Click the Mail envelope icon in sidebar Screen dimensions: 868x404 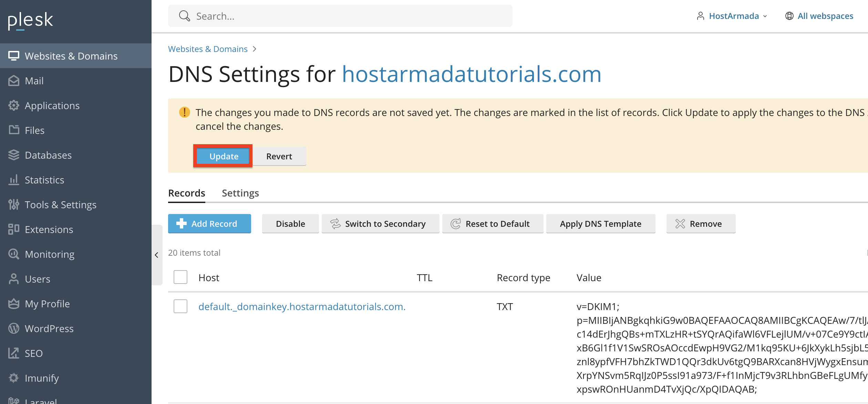[14, 81]
